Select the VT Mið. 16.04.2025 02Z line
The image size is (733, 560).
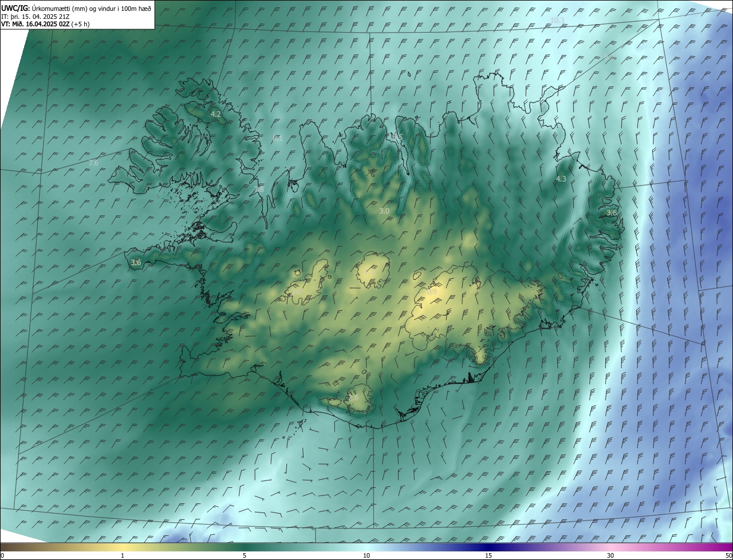tap(45, 24)
